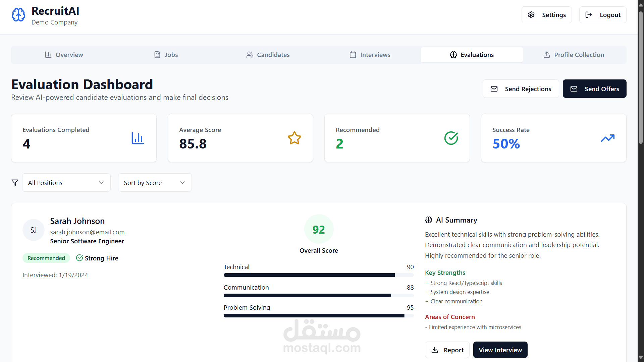The height and width of the screenshot is (362, 644).
Task: Click the filter funnel icon
Action: click(x=15, y=183)
